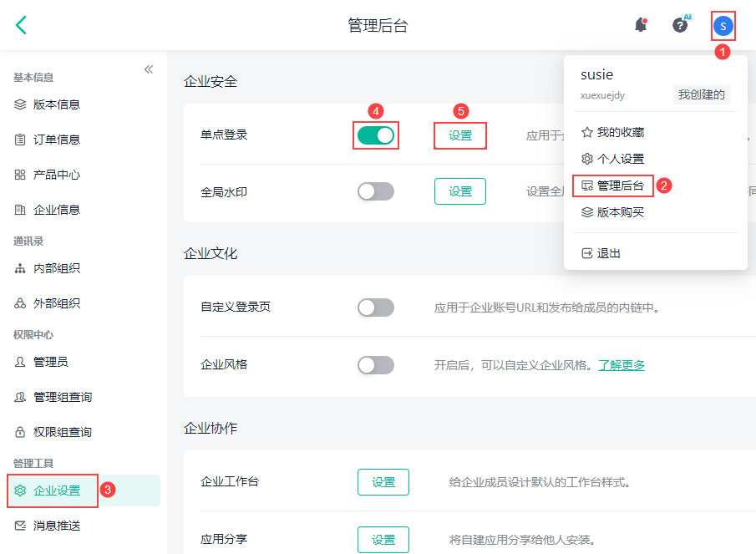Click 设置 button for 单点登录

click(460, 135)
